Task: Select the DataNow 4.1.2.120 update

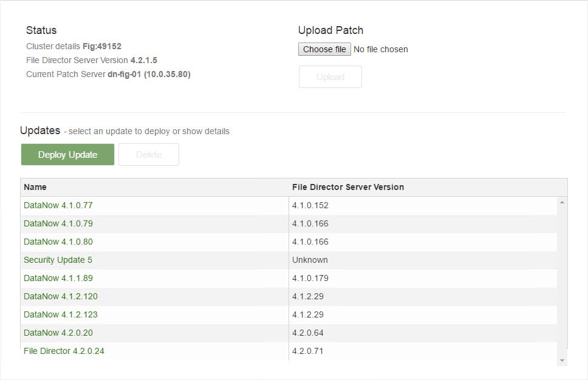Action: 61,296
